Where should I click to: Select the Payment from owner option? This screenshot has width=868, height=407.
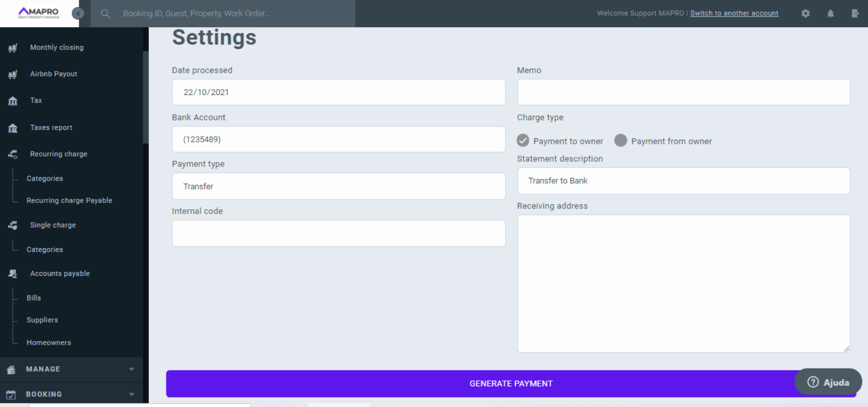tap(621, 141)
